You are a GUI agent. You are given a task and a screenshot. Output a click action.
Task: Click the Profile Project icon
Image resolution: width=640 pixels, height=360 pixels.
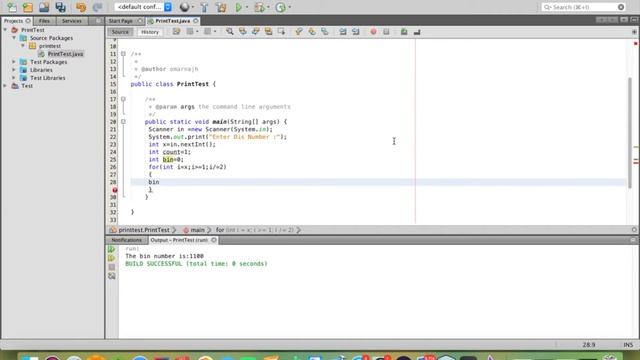tap(280, 7)
